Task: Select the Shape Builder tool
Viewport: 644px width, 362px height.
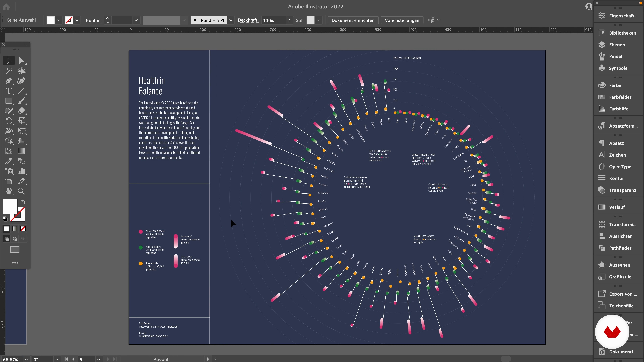Action: (x=9, y=141)
